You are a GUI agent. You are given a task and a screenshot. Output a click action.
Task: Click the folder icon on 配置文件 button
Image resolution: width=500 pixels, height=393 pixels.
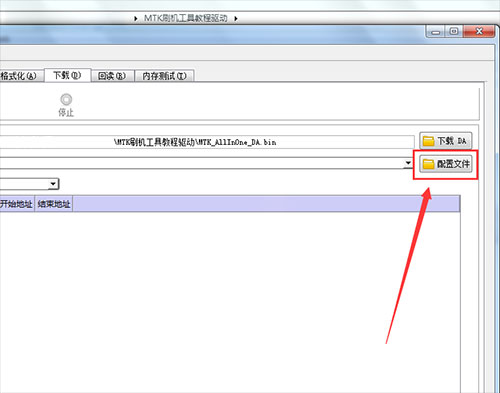(x=428, y=164)
